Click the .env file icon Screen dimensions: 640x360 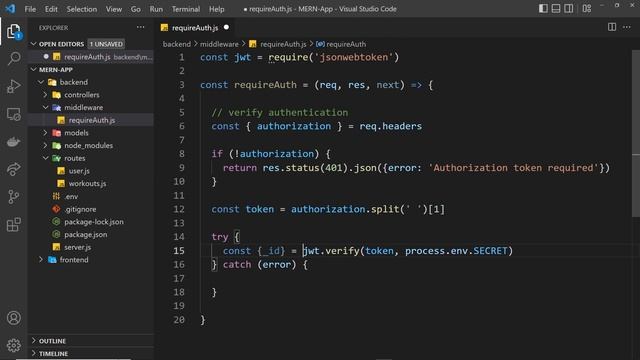56,196
